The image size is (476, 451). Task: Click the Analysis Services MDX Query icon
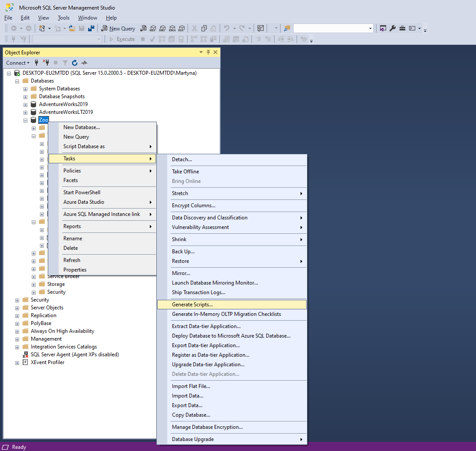coord(153,28)
